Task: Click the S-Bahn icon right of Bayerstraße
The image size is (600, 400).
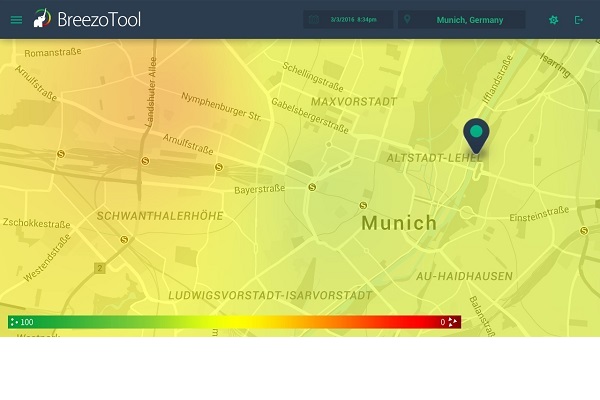Action: (312, 187)
